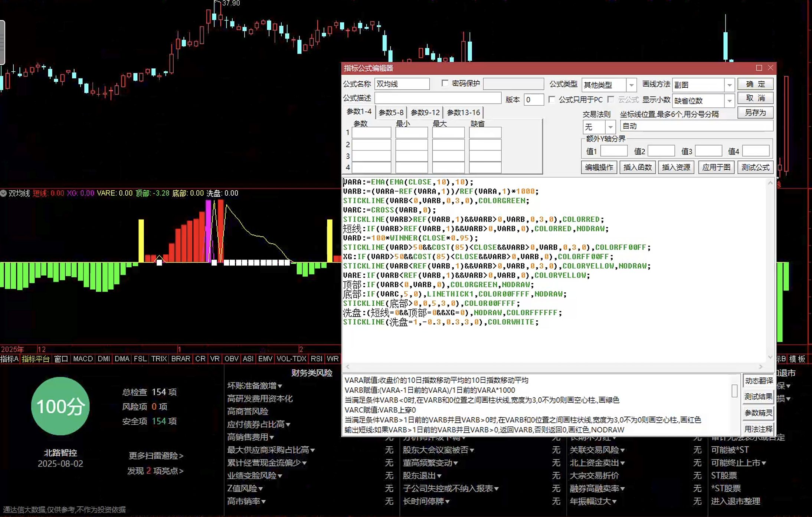Expand 股东大会议案被否 risk item

(438, 450)
